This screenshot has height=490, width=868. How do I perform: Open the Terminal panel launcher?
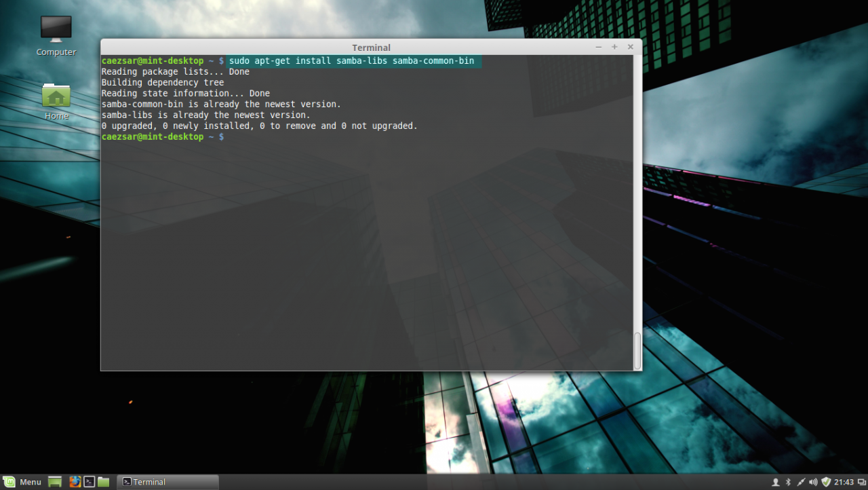[x=89, y=482]
